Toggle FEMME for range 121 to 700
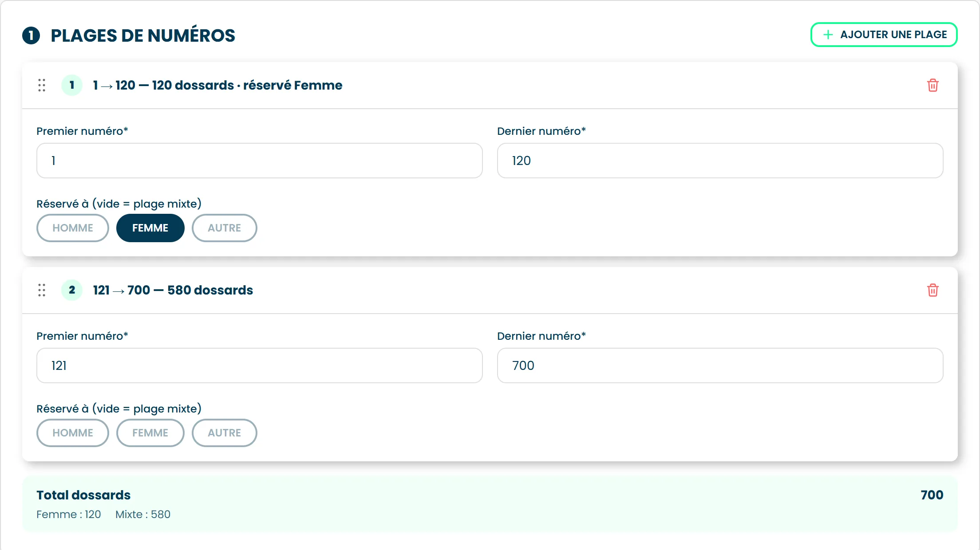 point(150,433)
